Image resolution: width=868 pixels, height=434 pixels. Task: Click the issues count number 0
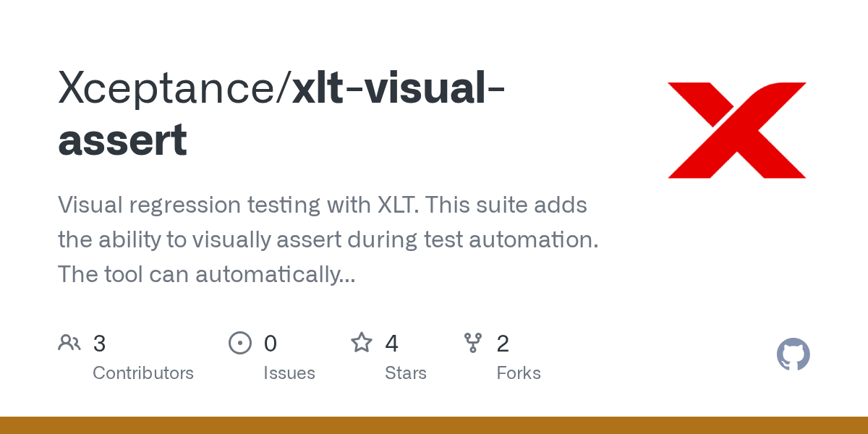(271, 344)
